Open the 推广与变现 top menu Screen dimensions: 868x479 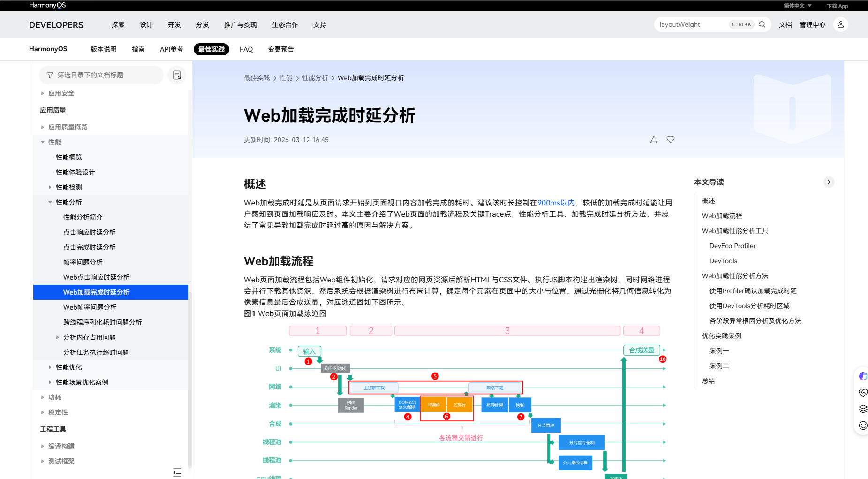click(241, 25)
